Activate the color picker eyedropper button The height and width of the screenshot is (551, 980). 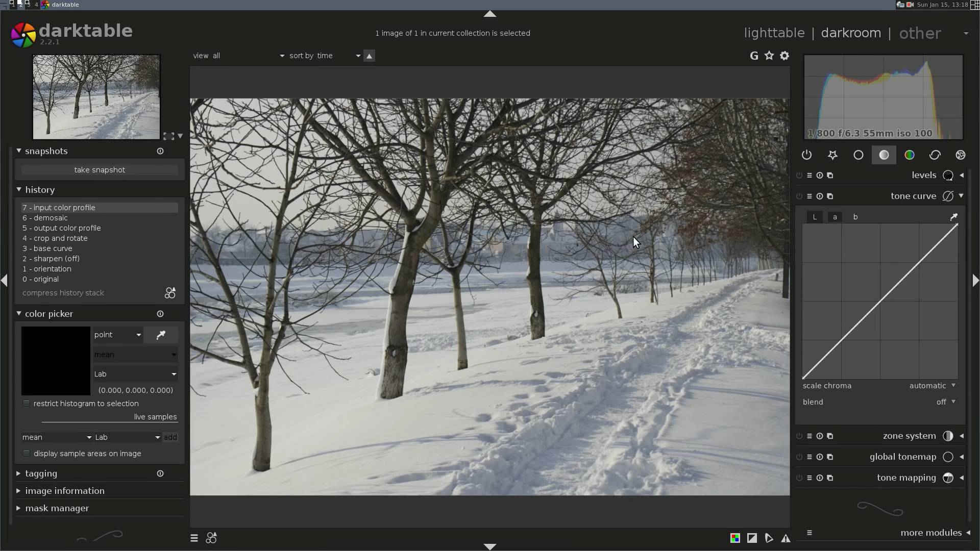coord(161,335)
